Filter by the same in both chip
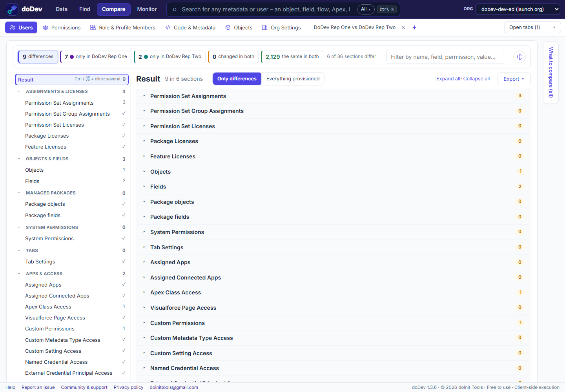 click(x=292, y=56)
